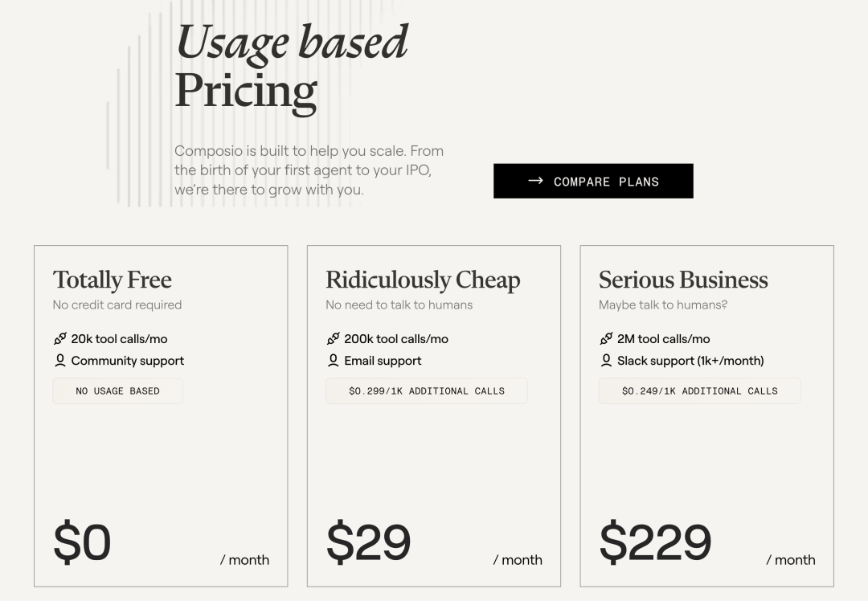Click the Compare Plans button
Viewport: 868px width, 601px height.
(x=593, y=181)
